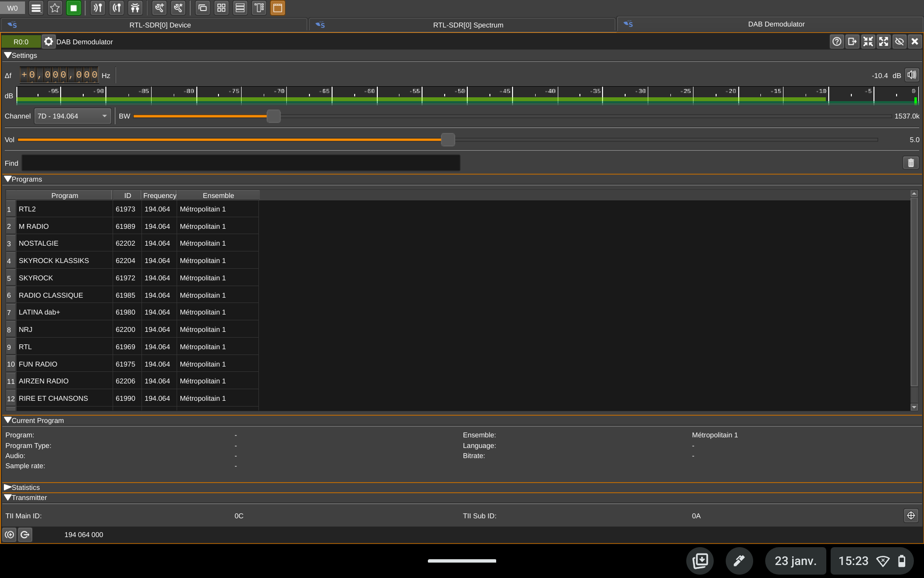Click the BW slider handle
Viewport: 924px width, 578px height.
pyautogui.click(x=273, y=116)
